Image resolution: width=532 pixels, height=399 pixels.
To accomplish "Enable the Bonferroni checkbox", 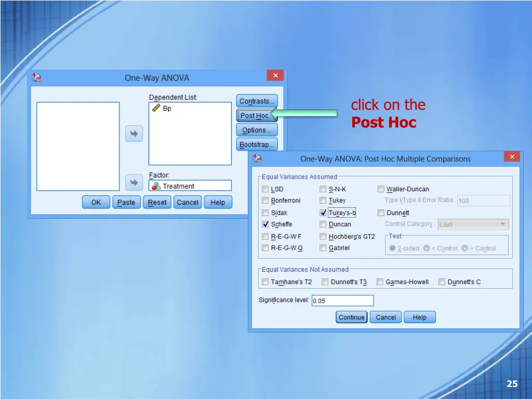I will [x=265, y=201].
